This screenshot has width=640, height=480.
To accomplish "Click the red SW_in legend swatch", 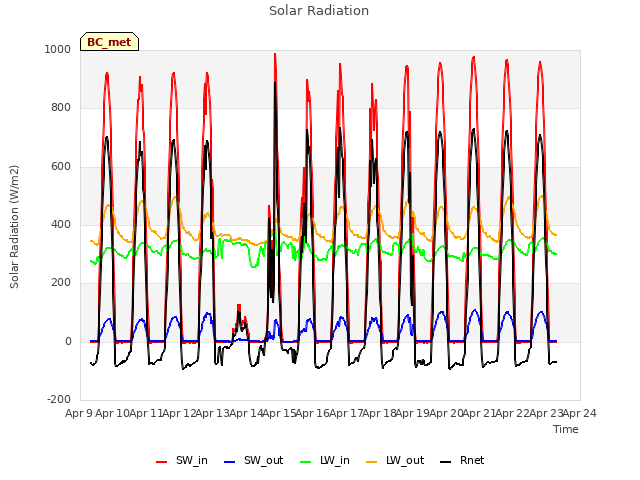I will [x=161, y=462].
